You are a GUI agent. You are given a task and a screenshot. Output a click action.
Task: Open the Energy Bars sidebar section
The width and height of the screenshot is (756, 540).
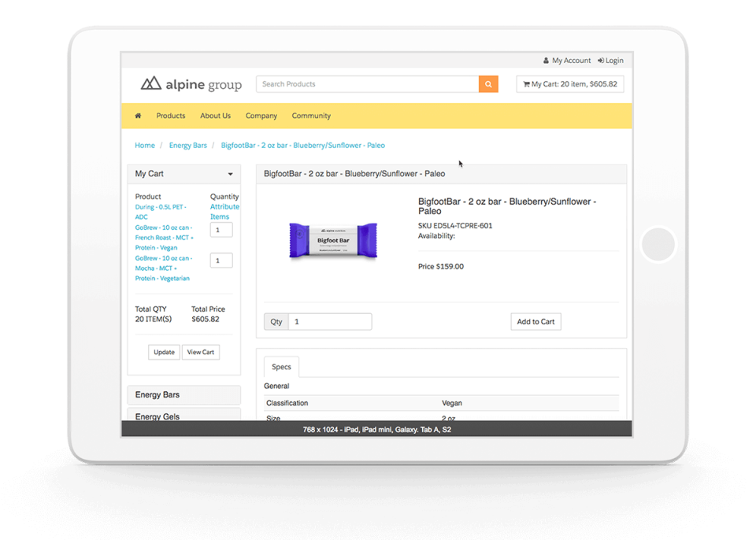coord(159,394)
